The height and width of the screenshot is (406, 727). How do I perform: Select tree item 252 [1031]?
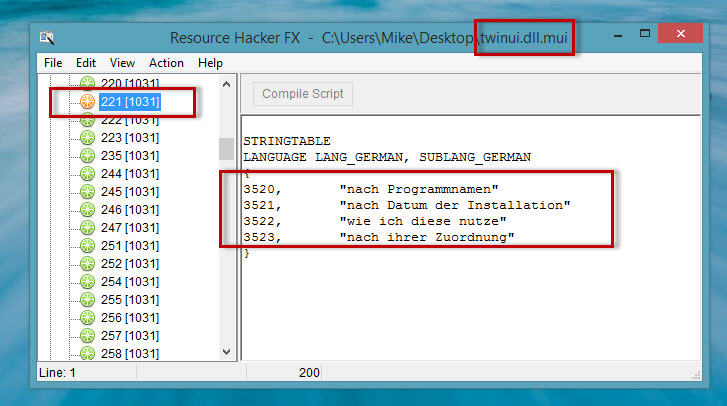tap(130, 264)
